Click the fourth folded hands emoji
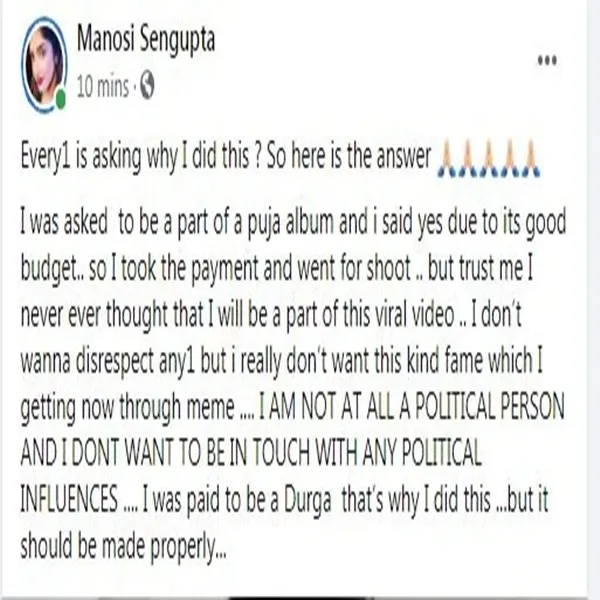Image resolution: width=600 pixels, height=600 pixels. click(x=510, y=158)
